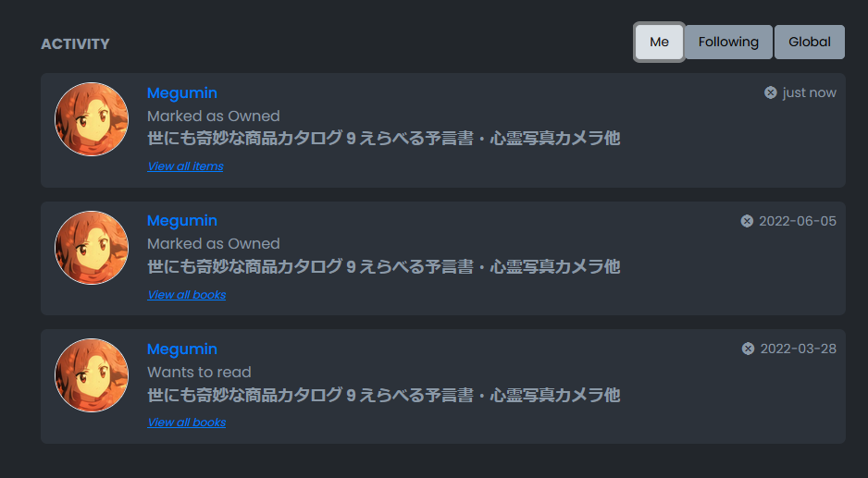Open Megumin's profile from the 'just now' entry
The height and width of the screenshot is (478, 868).
tap(182, 92)
